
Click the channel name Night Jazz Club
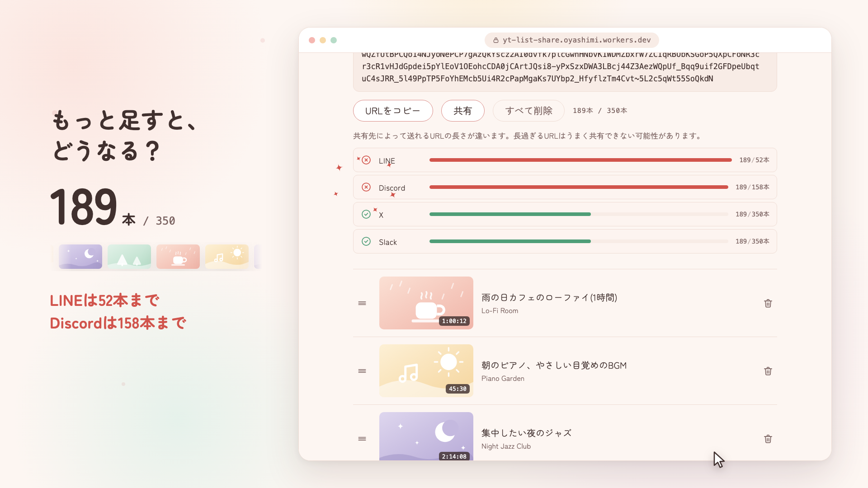pyautogui.click(x=506, y=446)
